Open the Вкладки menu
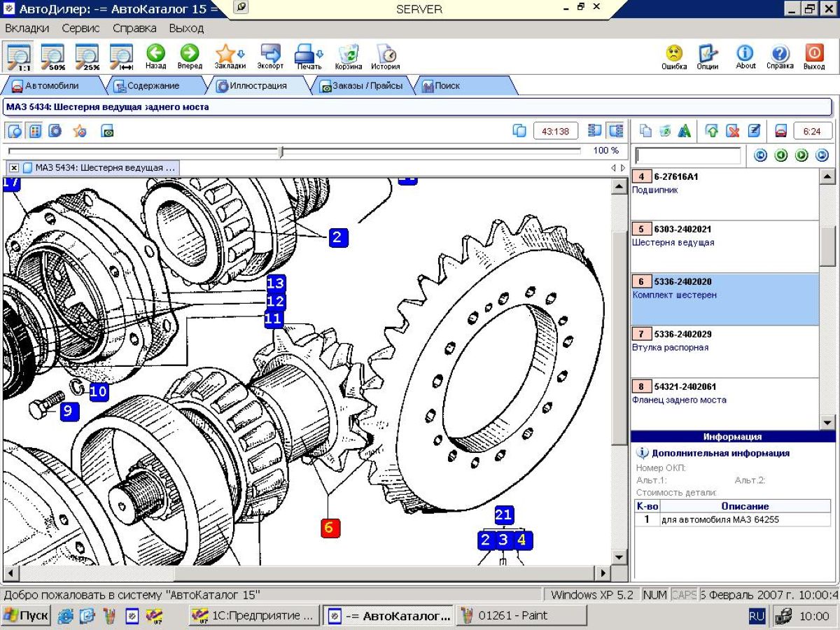The width and height of the screenshot is (840, 630). click(x=27, y=29)
